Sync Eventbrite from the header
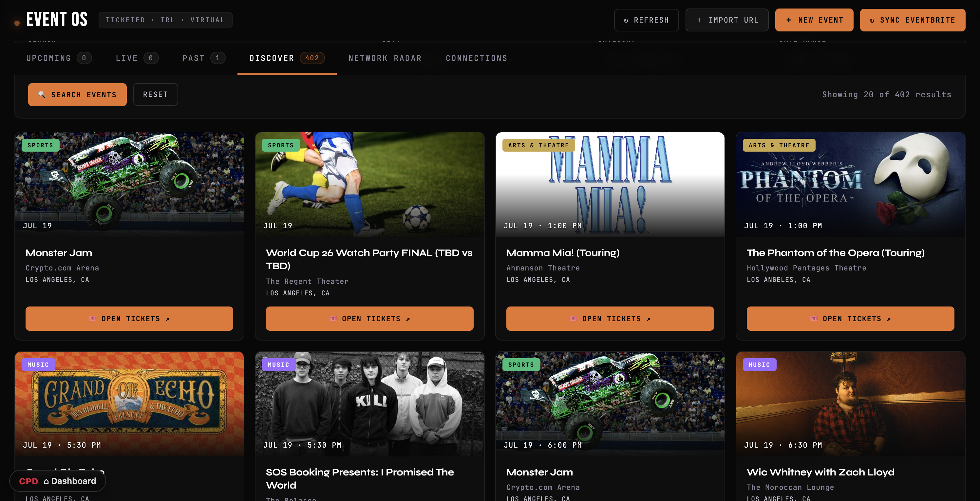980x501 pixels. [x=912, y=20]
